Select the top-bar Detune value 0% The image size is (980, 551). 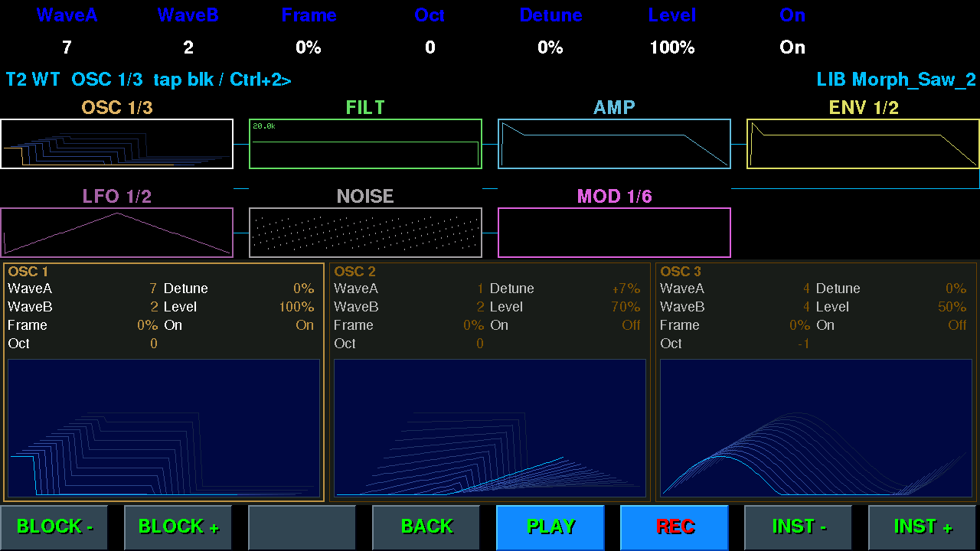coord(550,47)
